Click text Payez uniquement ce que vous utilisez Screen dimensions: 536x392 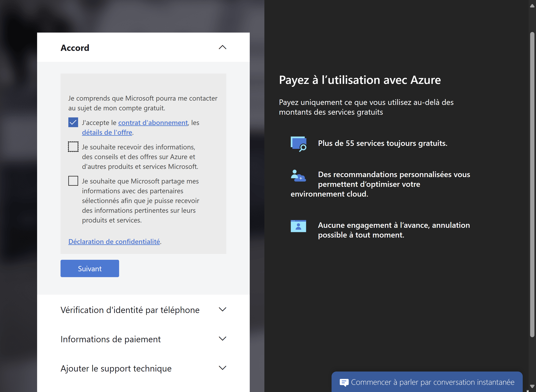pyautogui.click(x=366, y=107)
